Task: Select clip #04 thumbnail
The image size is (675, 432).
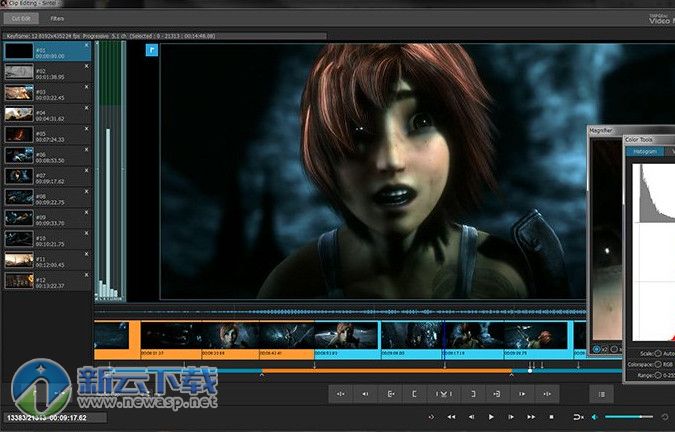Action: tap(19, 114)
